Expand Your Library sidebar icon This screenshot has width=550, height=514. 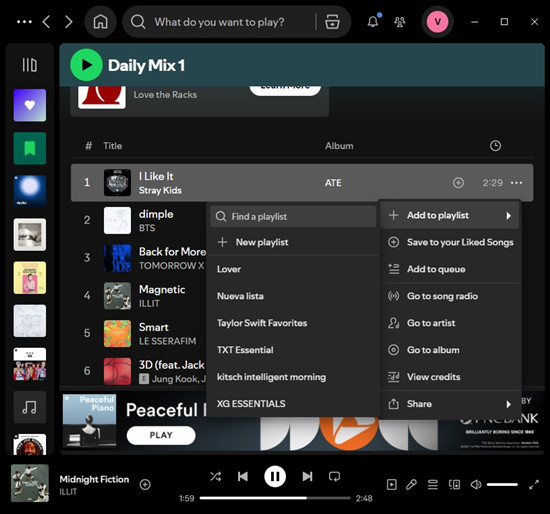(29, 65)
